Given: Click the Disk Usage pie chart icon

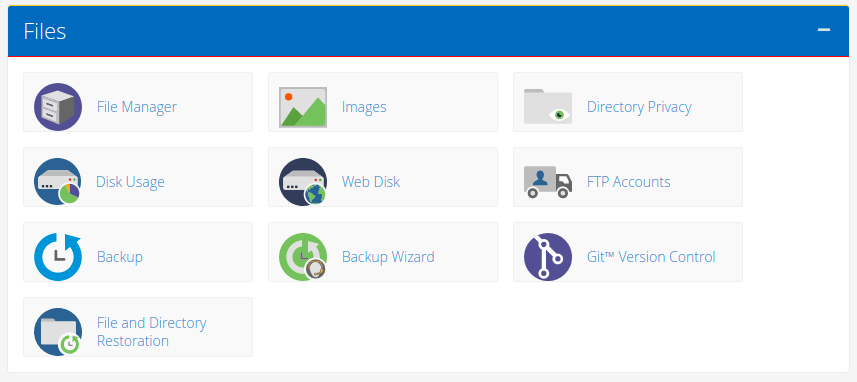Looking at the screenshot, I should (x=58, y=181).
